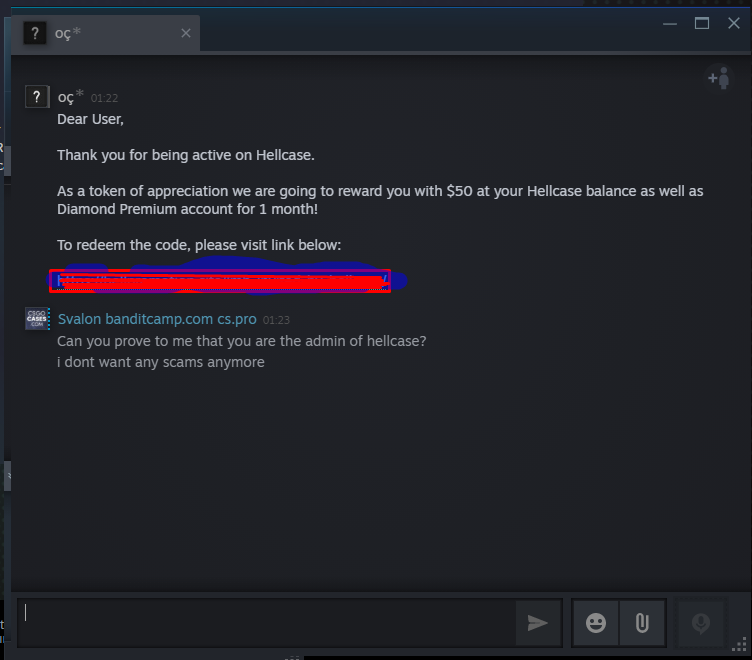Toggle the microphone voice chat button
Viewport: 752px width, 660px height.
click(701, 623)
